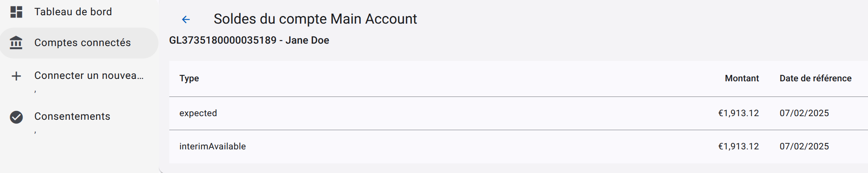
Task: Select the expected balance type cell
Action: click(x=198, y=113)
